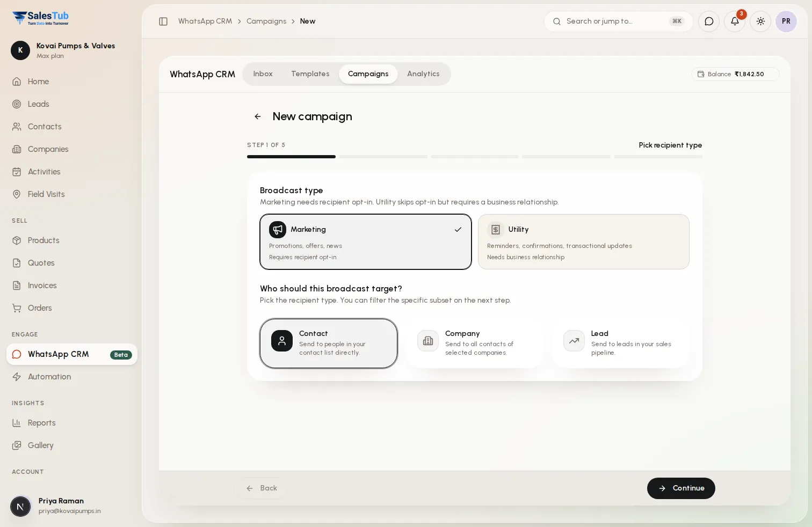Open Quotes in the sidebar

pyautogui.click(x=72, y=263)
